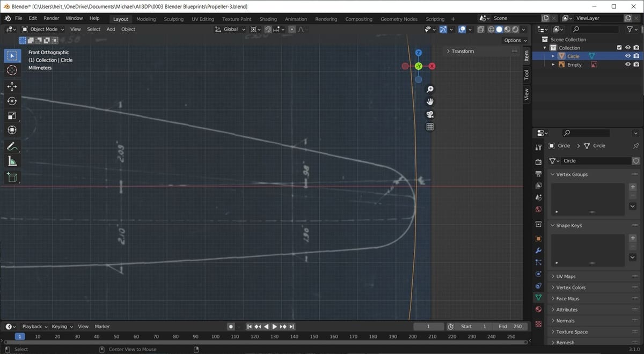The width and height of the screenshot is (644, 354).
Task: Pin the properties editor context
Action: (636, 145)
